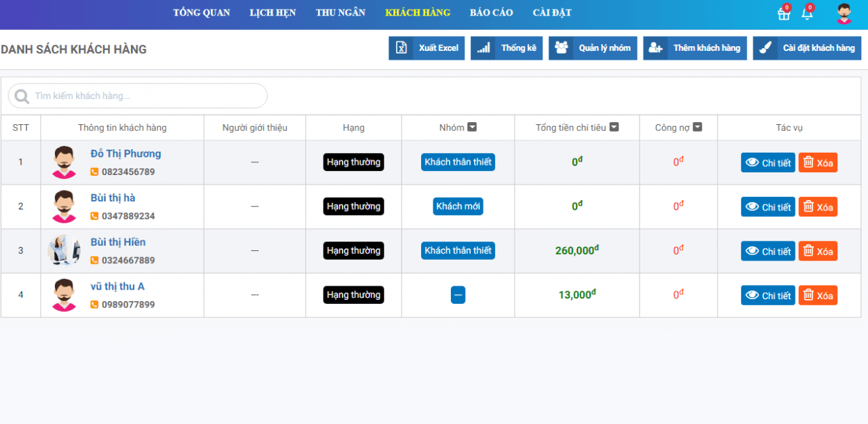Click the gift box icon in header

click(783, 14)
